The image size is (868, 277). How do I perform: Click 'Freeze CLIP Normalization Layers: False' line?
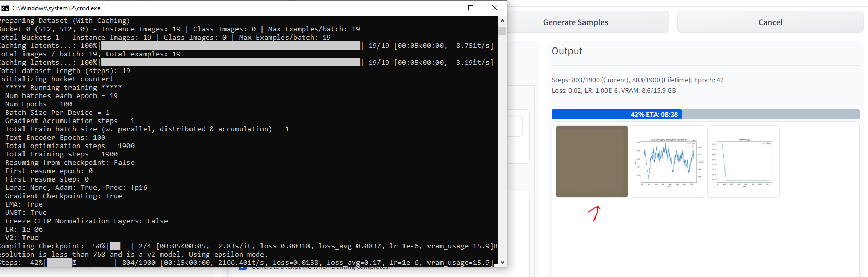pos(87,221)
